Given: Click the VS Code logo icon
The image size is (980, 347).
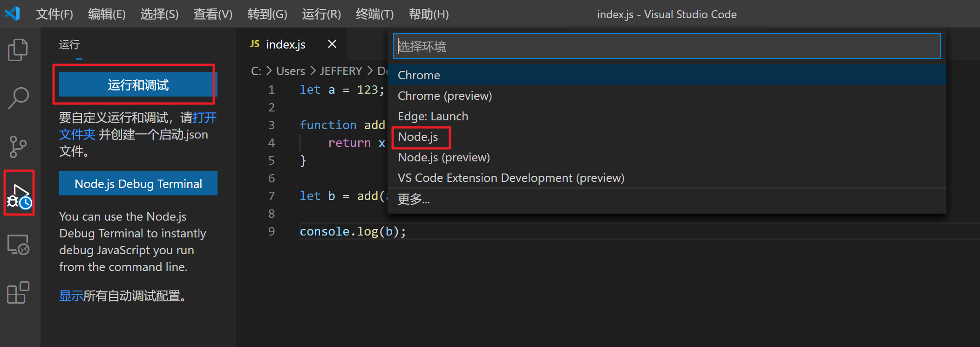Looking at the screenshot, I should (x=13, y=14).
